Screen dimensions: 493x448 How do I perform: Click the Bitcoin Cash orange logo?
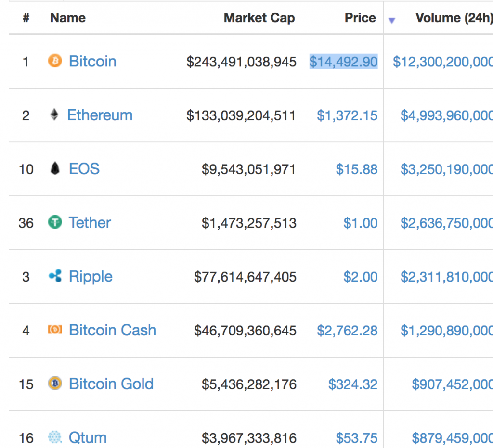[x=55, y=330]
